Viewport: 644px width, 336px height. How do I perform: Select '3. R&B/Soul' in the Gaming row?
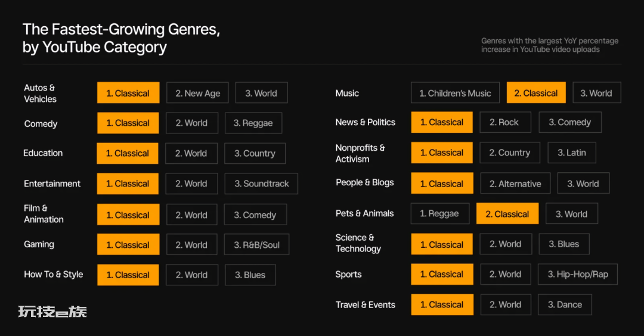point(256,244)
